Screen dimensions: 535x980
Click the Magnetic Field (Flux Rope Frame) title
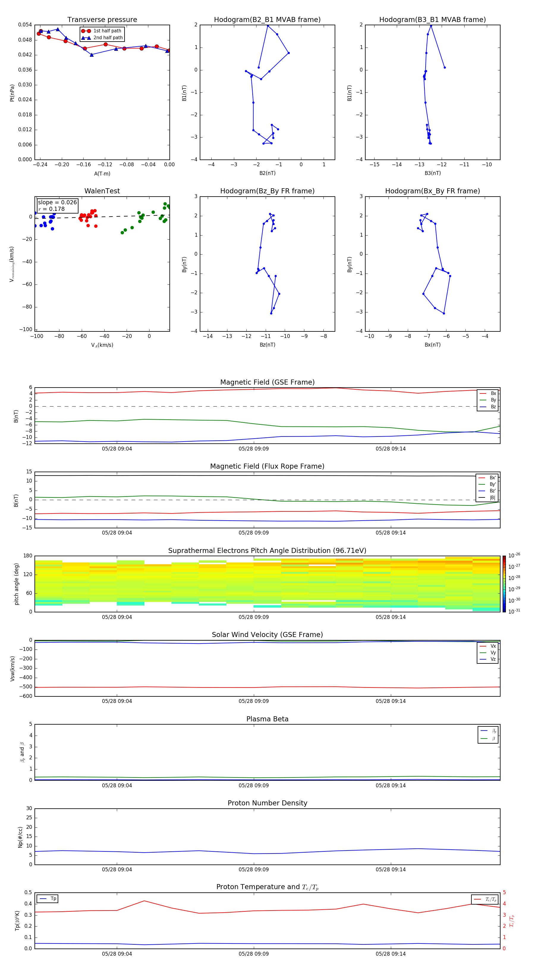point(267,467)
